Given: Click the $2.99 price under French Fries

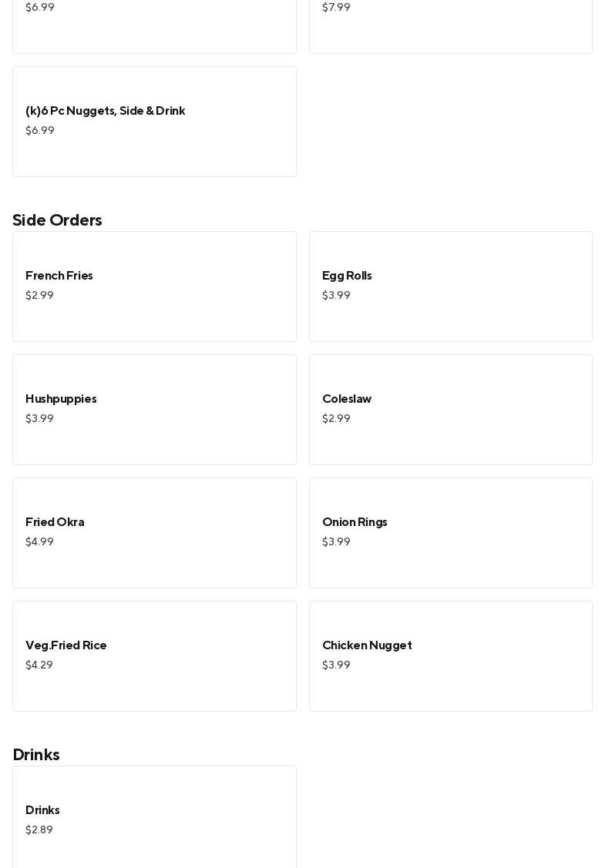Looking at the screenshot, I should [x=39, y=295].
